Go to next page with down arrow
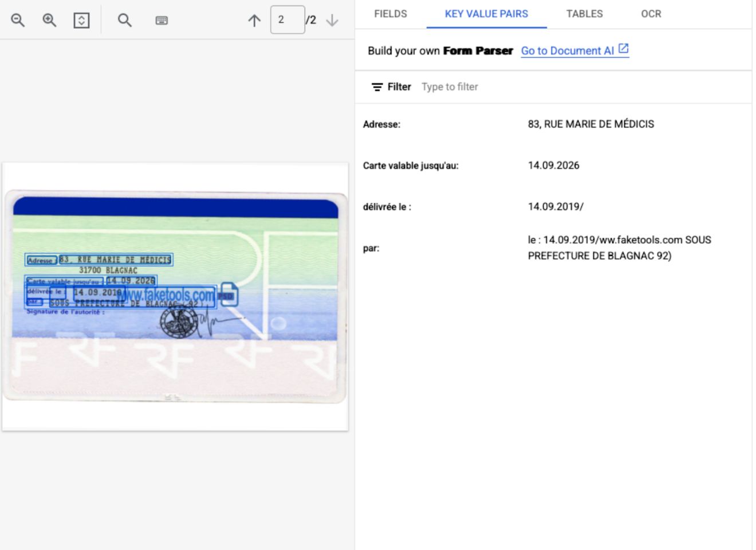 point(332,21)
